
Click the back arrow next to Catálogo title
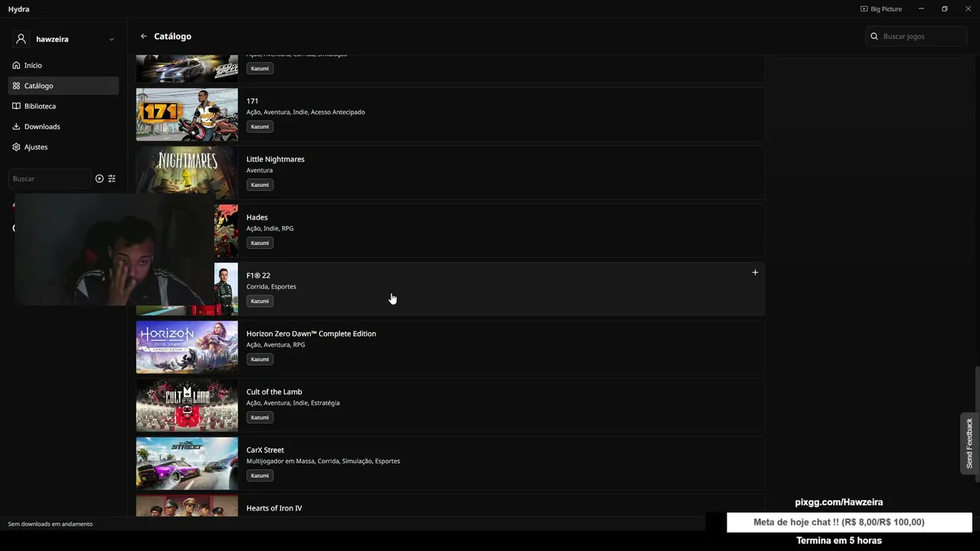[x=143, y=36]
